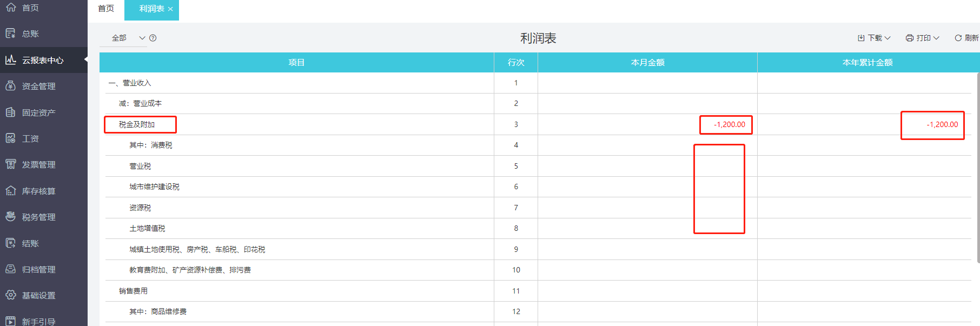The height and width of the screenshot is (326, 980).
Task: Click the 基础设置 gear icon
Action: point(10,295)
